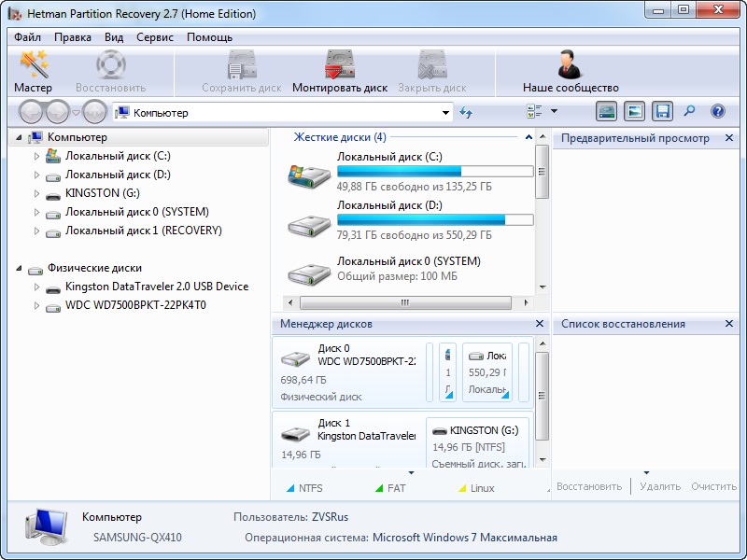Expand Локальный диск (D:) tree node
This screenshot has width=747, height=560.
point(37,175)
